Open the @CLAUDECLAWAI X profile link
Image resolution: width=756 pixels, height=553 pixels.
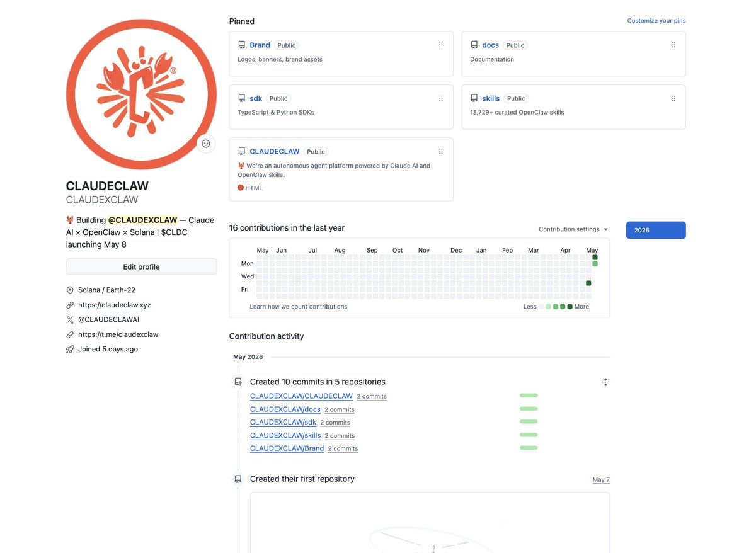(x=108, y=320)
